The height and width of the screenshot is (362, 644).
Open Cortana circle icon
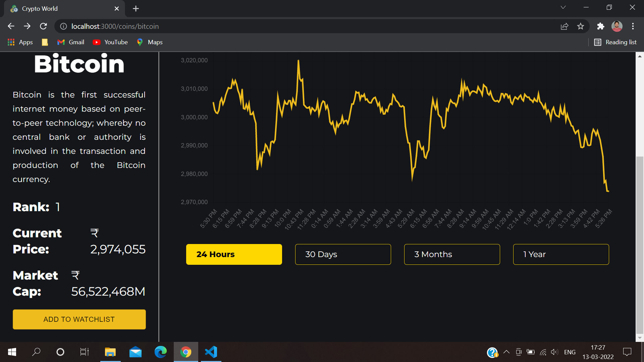click(60, 352)
